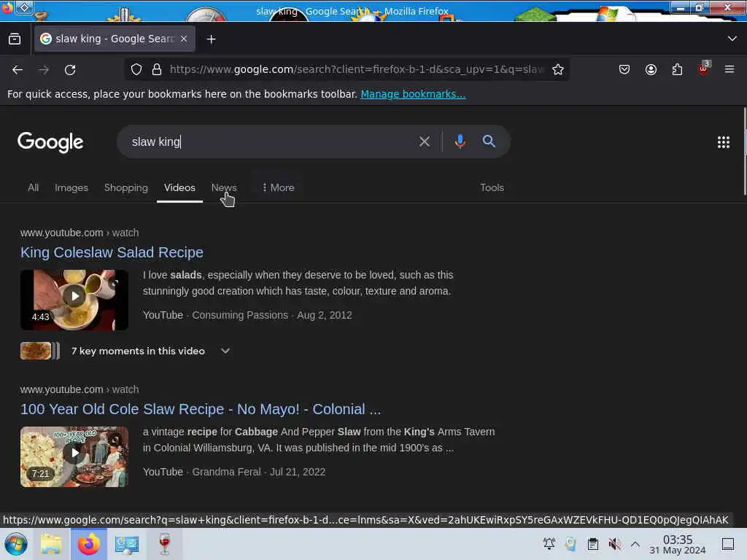Open a new tab with plus button

coord(211,39)
